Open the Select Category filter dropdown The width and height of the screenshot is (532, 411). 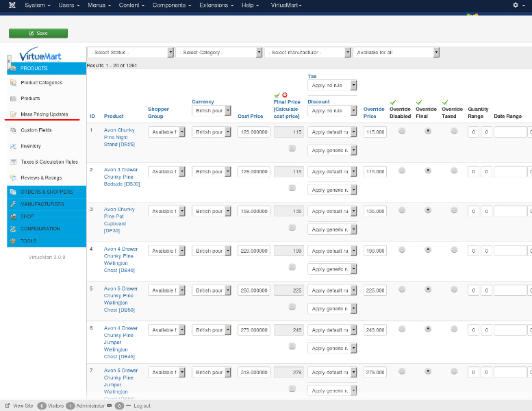tap(219, 52)
